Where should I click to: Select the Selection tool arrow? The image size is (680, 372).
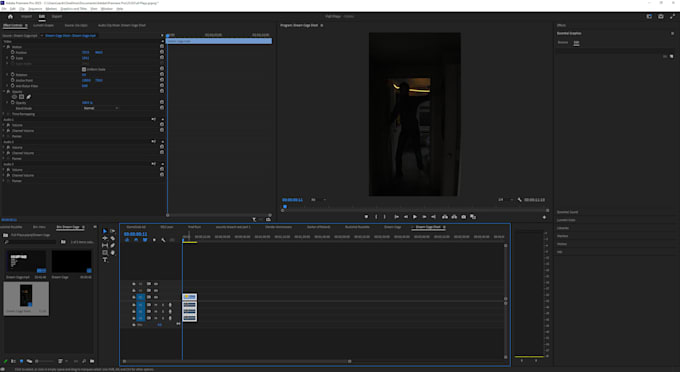click(x=105, y=231)
